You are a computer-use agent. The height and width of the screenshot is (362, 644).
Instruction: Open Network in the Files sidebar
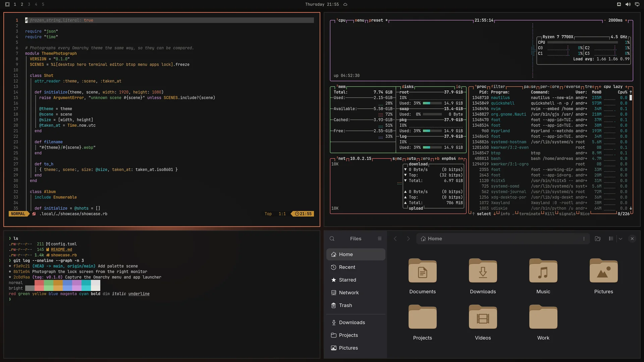point(356,293)
